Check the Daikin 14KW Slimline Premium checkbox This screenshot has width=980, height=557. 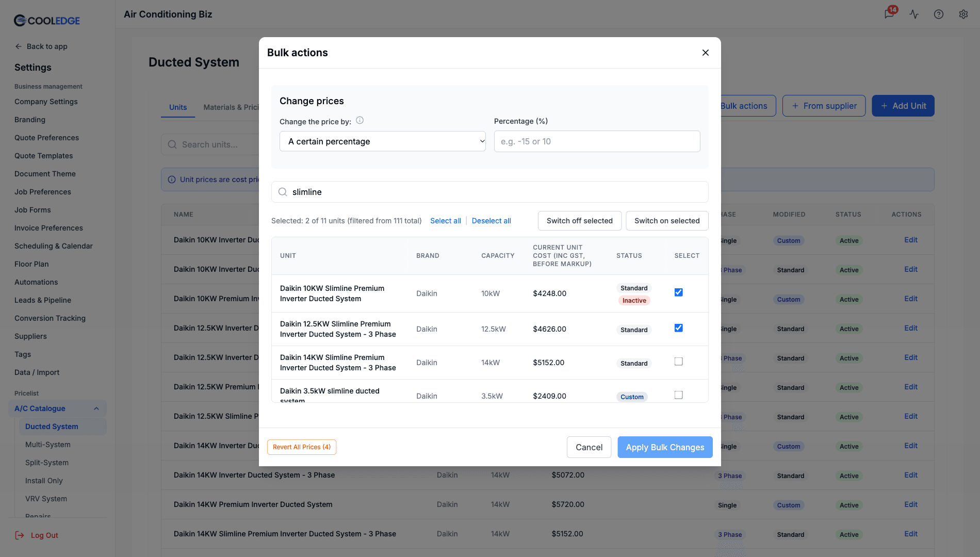click(x=679, y=362)
